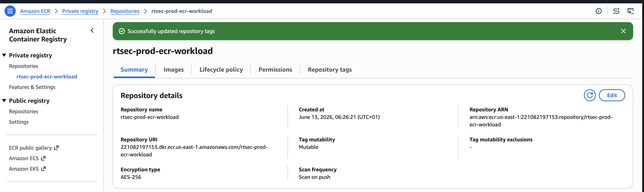The image size is (644, 192).
Task: Collapse the Private registry section
Action: click(4, 55)
